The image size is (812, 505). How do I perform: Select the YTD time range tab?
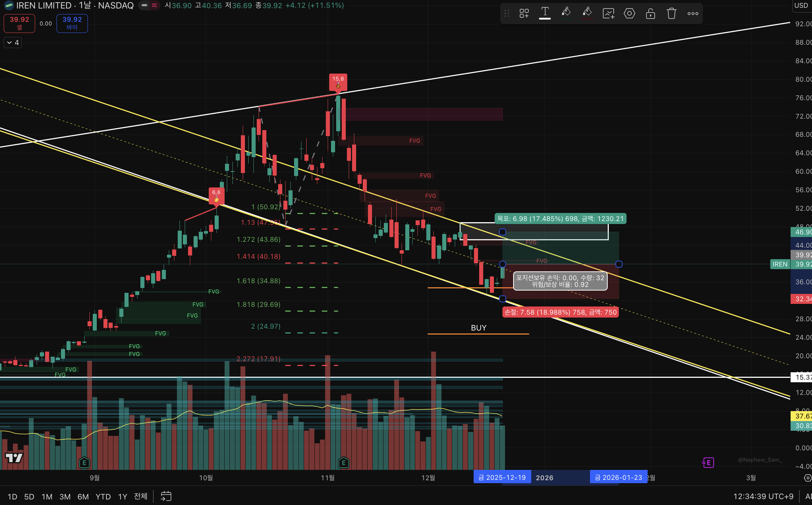click(x=103, y=496)
